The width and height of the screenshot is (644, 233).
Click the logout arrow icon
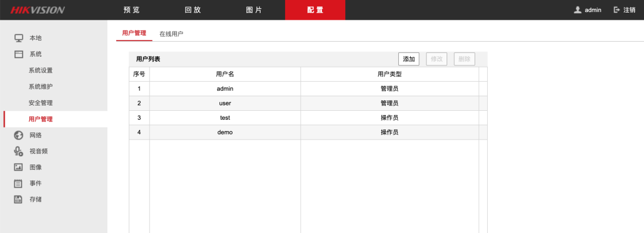[617, 10]
